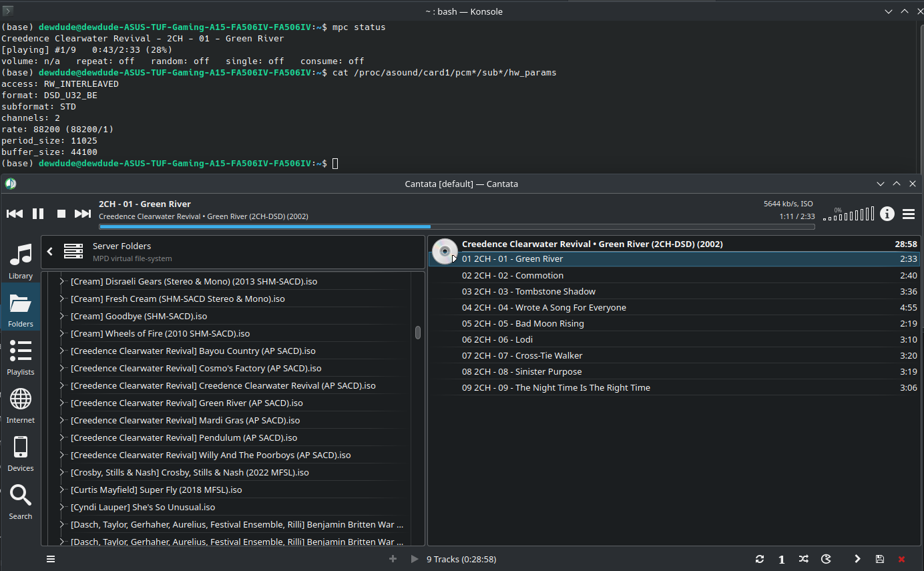Pause playback of Green River
This screenshot has height=571, width=924.
[38, 214]
